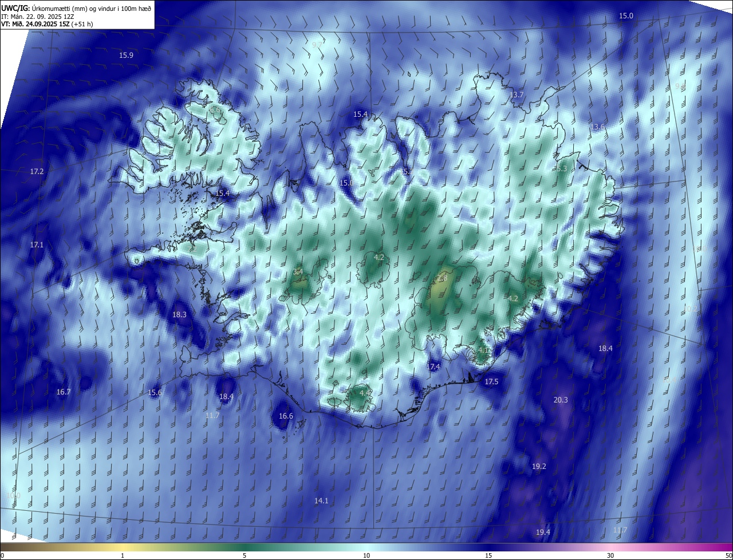Click the 5 label on the color scale
The width and height of the screenshot is (733, 560).
(x=245, y=555)
